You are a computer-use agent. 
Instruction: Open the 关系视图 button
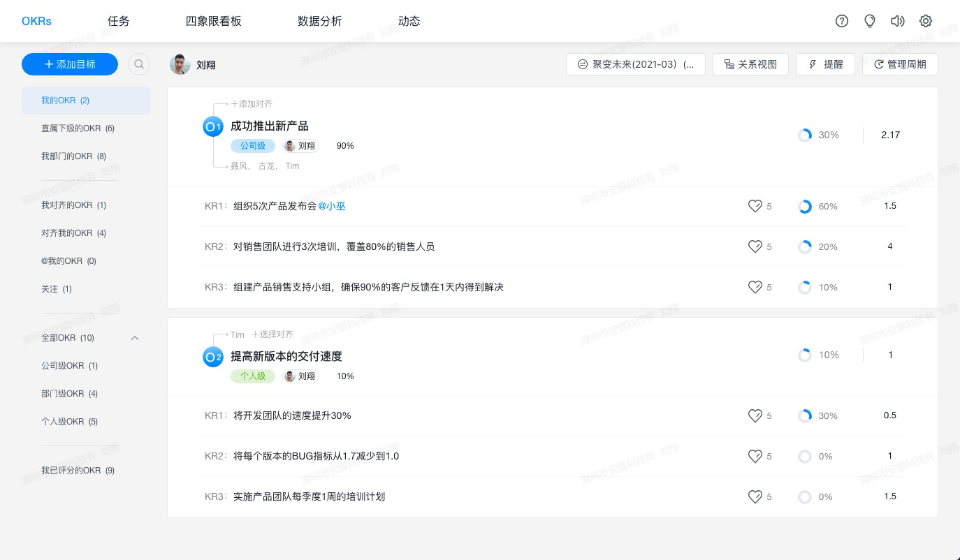coord(750,64)
